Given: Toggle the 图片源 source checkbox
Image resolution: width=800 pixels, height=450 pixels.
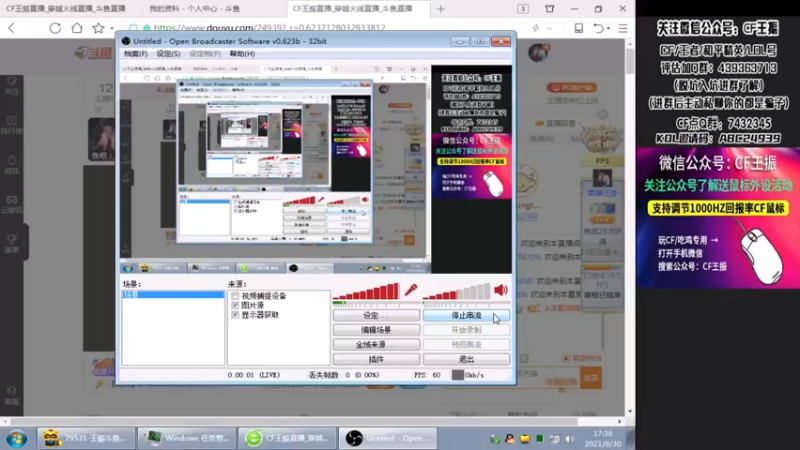Looking at the screenshot, I should point(235,305).
